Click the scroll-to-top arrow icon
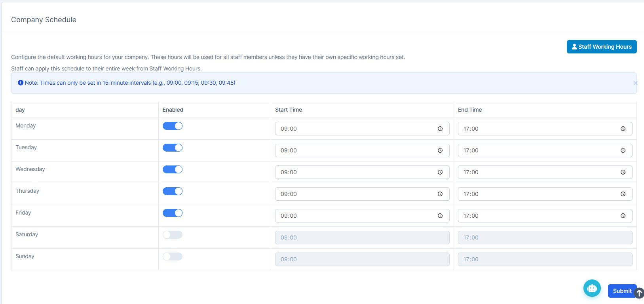The width and height of the screenshot is (644, 304). (639, 293)
